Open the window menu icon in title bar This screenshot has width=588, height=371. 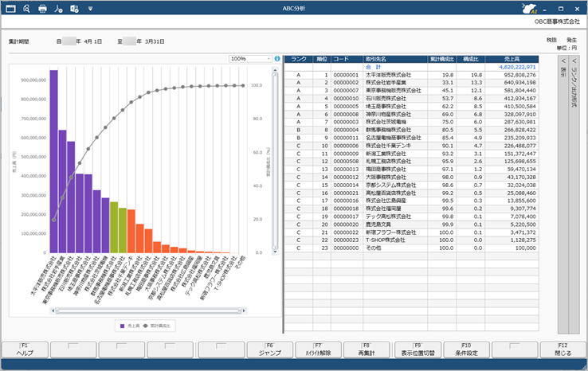coord(11,9)
